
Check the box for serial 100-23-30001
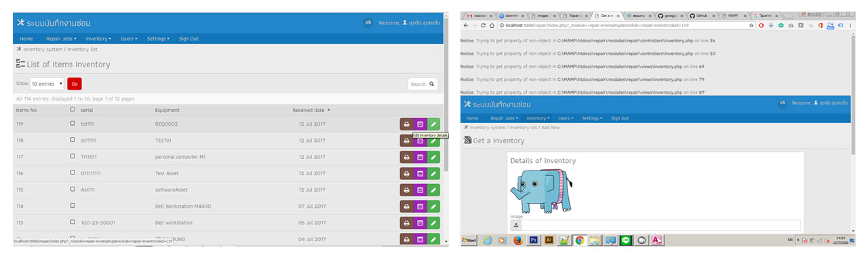tap(73, 221)
